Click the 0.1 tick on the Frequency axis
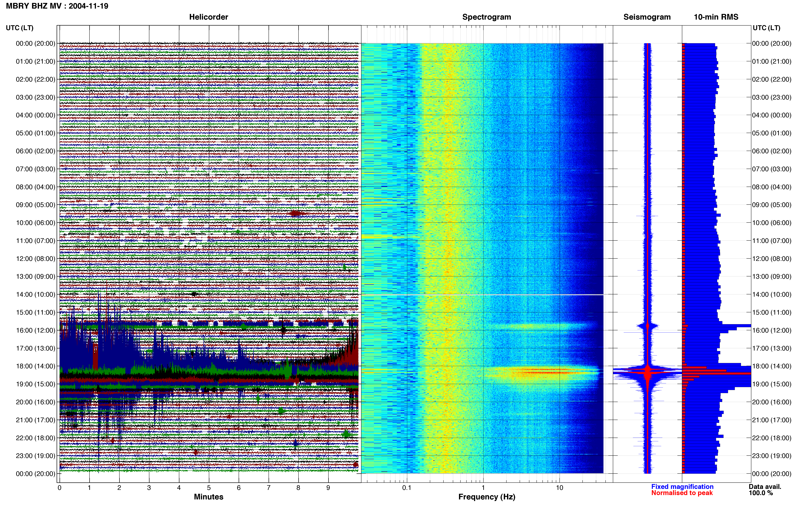Image resolution: width=812 pixels, height=508 pixels. [x=407, y=487]
